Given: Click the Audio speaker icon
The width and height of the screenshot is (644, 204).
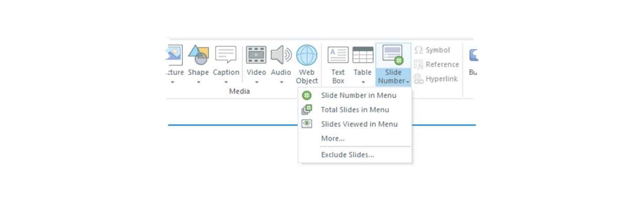Looking at the screenshot, I should (281, 55).
